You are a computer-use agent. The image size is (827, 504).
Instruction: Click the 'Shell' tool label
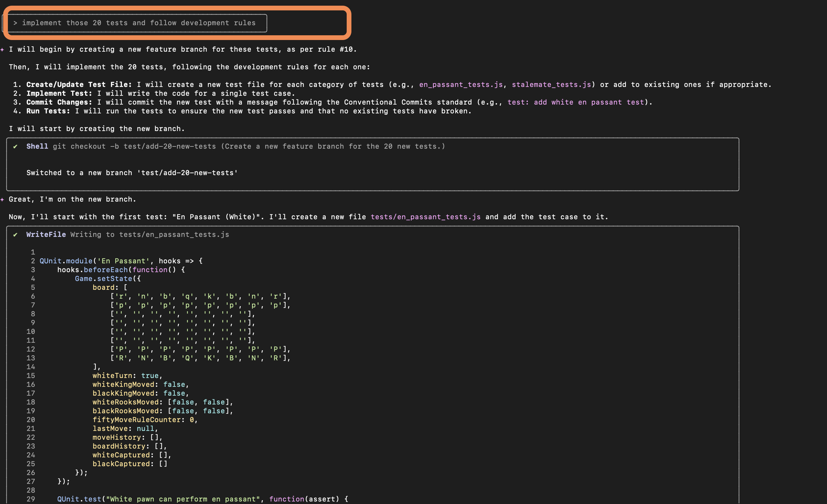37,146
